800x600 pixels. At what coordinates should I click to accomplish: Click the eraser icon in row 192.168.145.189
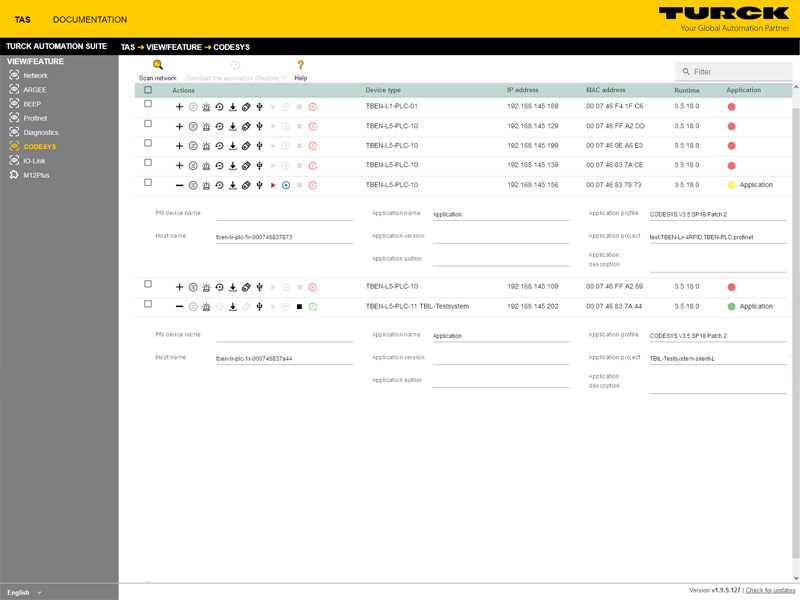246,107
